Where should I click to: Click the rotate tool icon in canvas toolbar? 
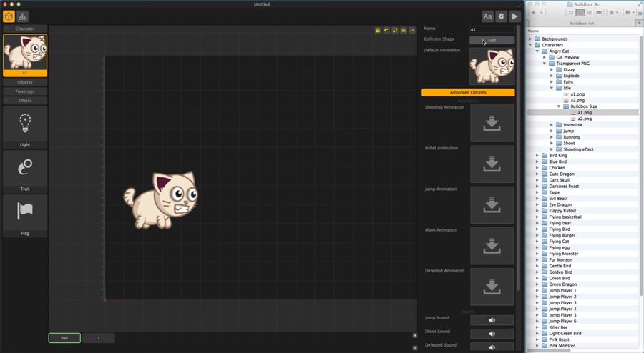386,30
